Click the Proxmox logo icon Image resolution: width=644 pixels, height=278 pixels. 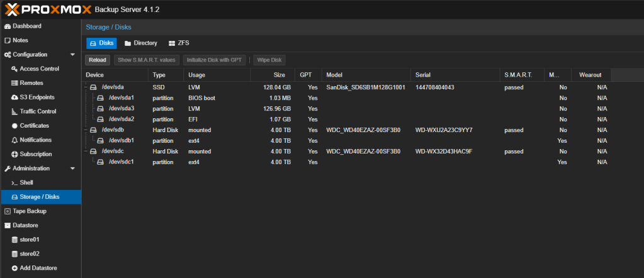(x=13, y=9)
